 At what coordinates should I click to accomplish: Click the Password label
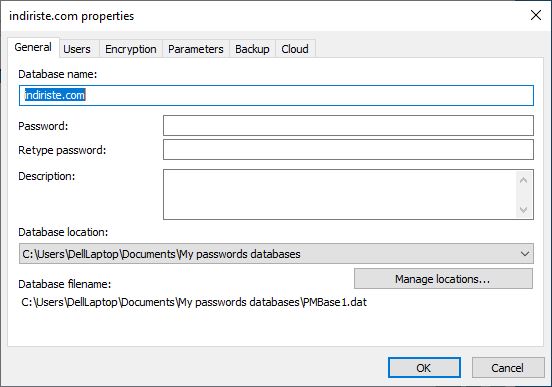[x=43, y=126]
